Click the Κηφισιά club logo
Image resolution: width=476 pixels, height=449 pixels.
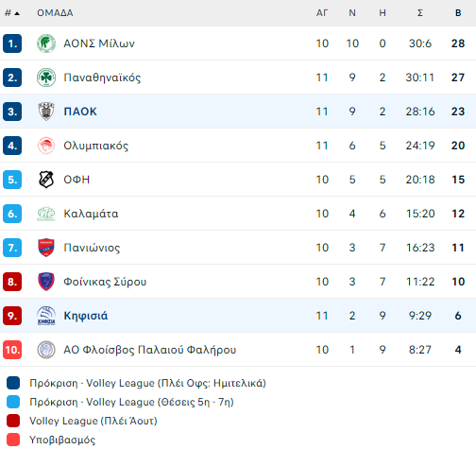click(x=46, y=316)
